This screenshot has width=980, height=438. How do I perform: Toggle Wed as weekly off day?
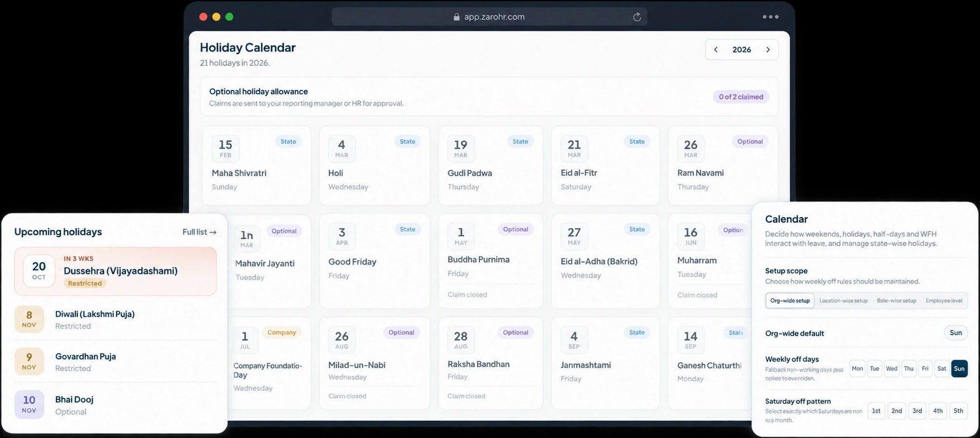[892, 369]
